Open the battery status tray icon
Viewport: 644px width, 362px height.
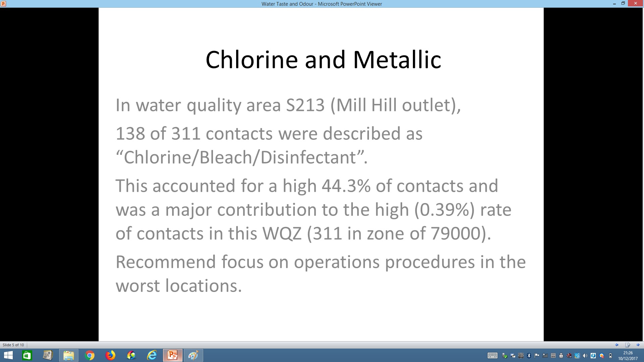point(610,356)
